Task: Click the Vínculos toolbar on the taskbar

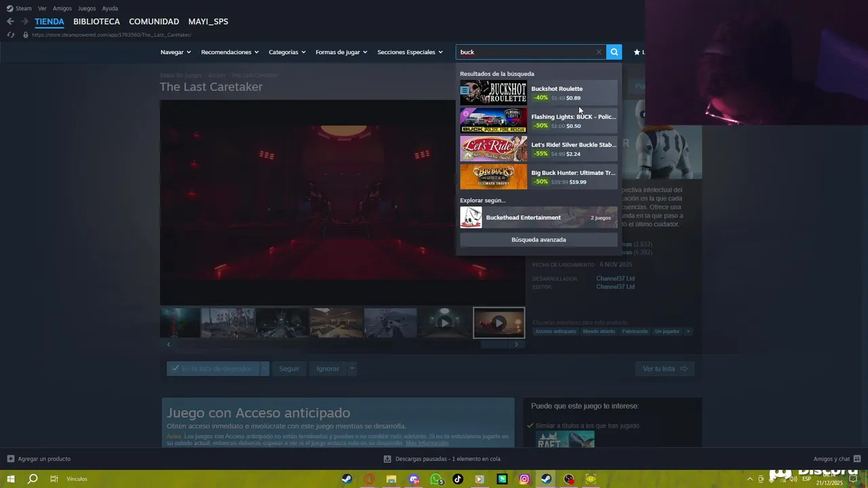Action: [x=77, y=479]
